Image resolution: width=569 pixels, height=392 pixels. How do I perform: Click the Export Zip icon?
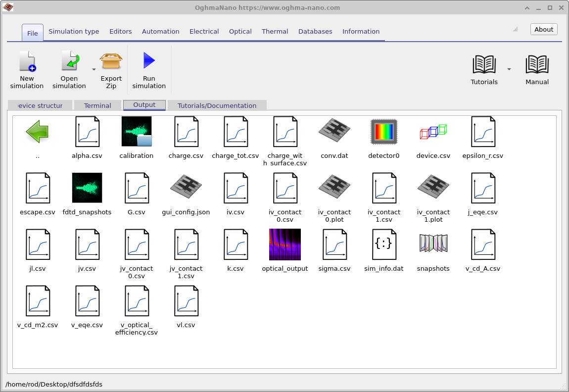(x=111, y=61)
